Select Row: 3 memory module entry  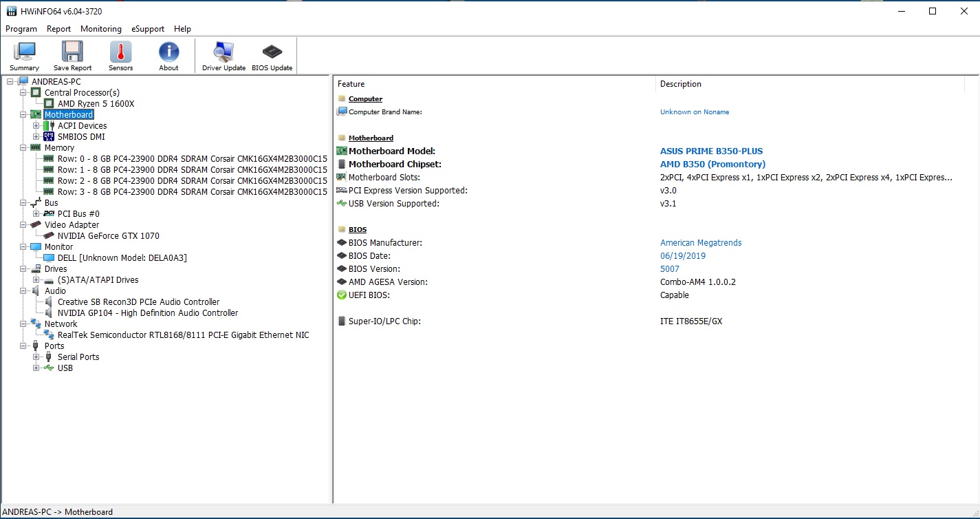coord(193,191)
